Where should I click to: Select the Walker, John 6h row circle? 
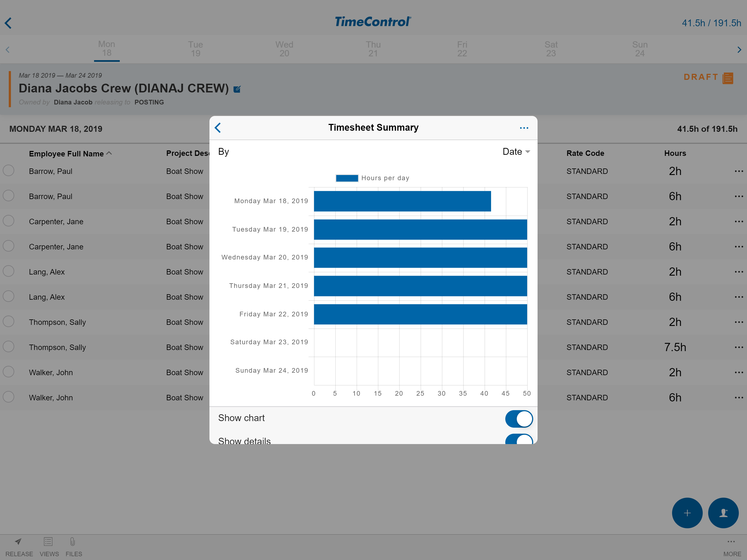point(8,397)
